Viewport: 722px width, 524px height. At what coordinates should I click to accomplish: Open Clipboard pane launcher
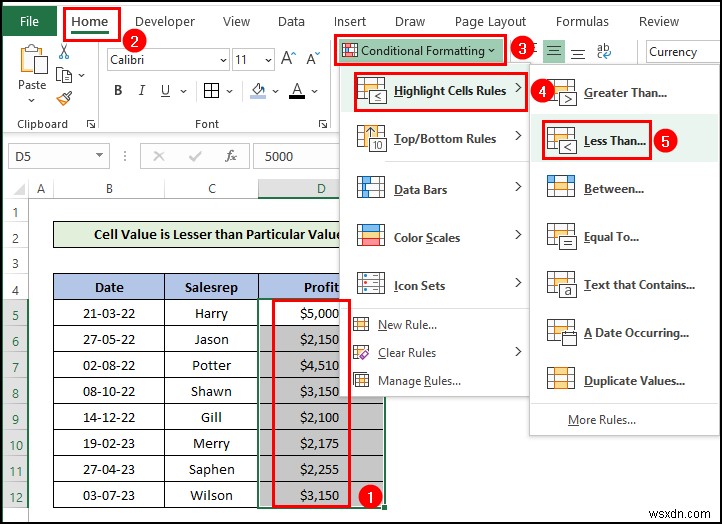91,124
